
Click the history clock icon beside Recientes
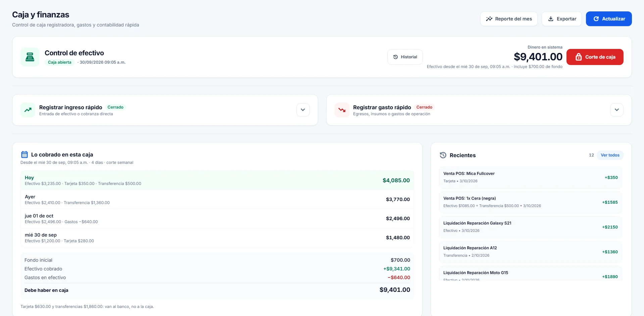(x=443, y=155)
